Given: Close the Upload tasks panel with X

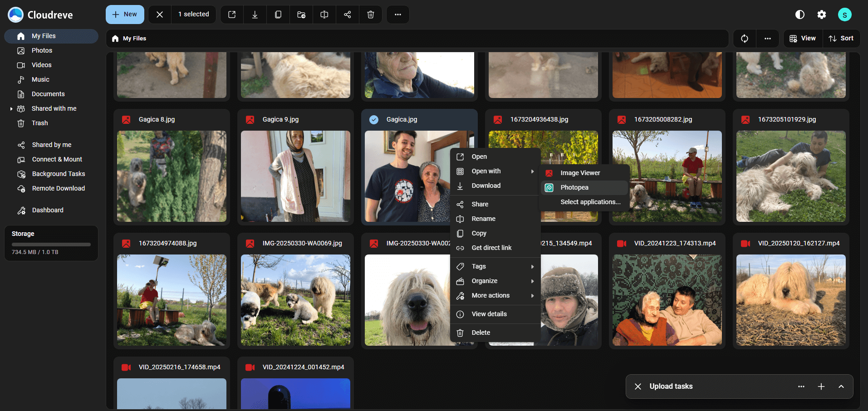Looking at the screenshot, I should [638, 387].
